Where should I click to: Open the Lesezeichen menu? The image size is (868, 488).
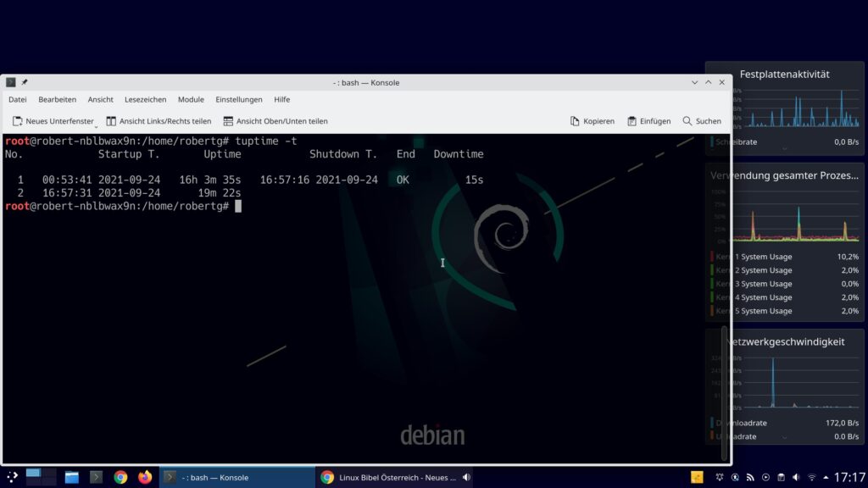pyautogui.click(x=145, y=100)
